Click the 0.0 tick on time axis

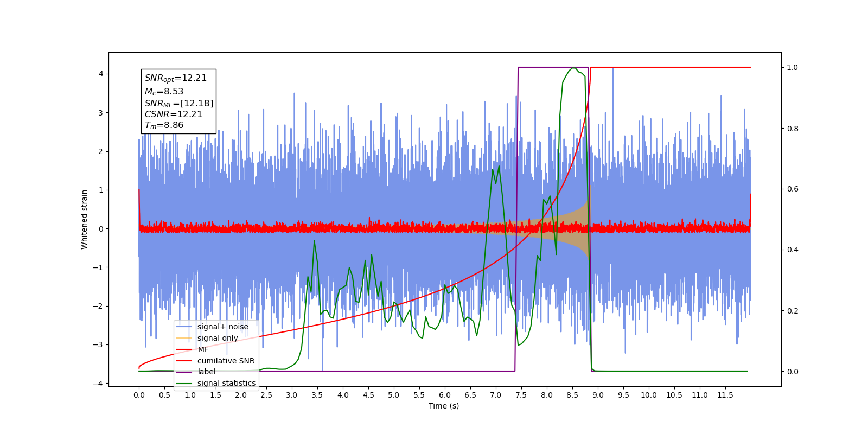click(x=139, y=395)
